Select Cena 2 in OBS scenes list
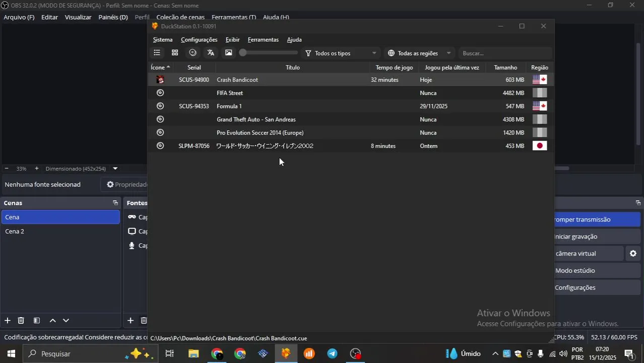644x363 pixels. tap(60, 231)
